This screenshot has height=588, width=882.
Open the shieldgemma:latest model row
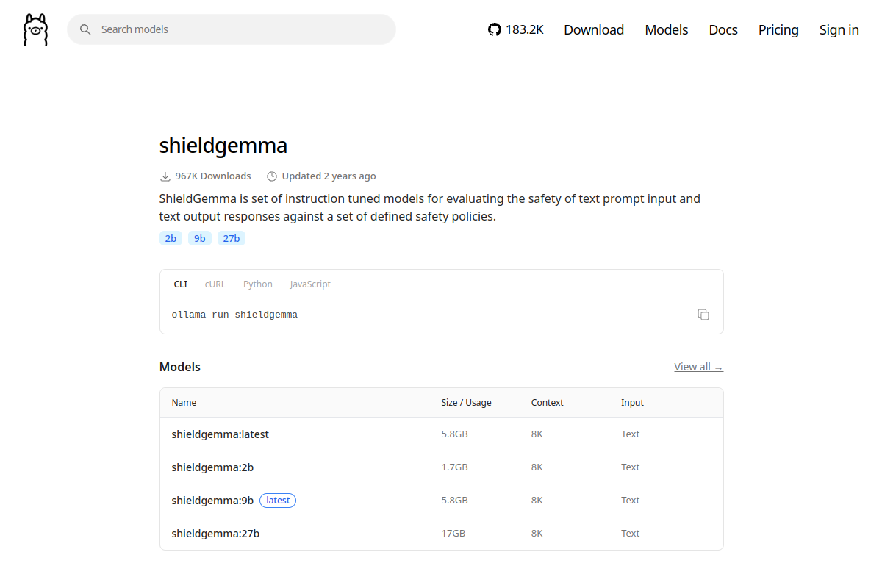[442, 434]
